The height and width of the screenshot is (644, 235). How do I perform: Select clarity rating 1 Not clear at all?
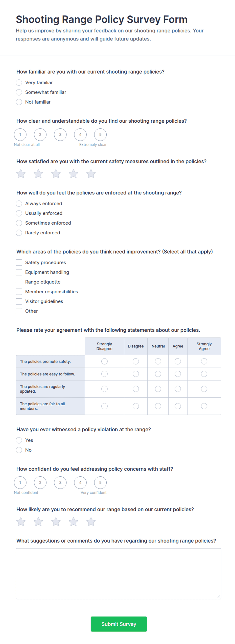pos(20,135)
